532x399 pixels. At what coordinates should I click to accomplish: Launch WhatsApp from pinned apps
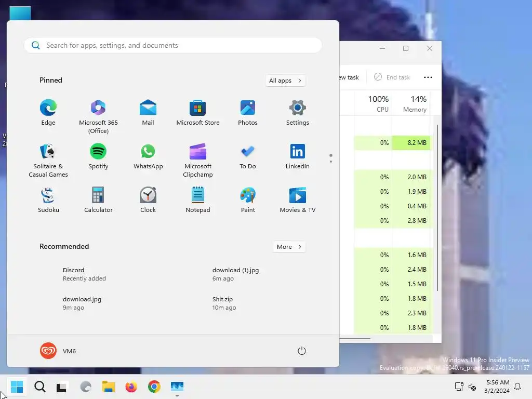148,157
